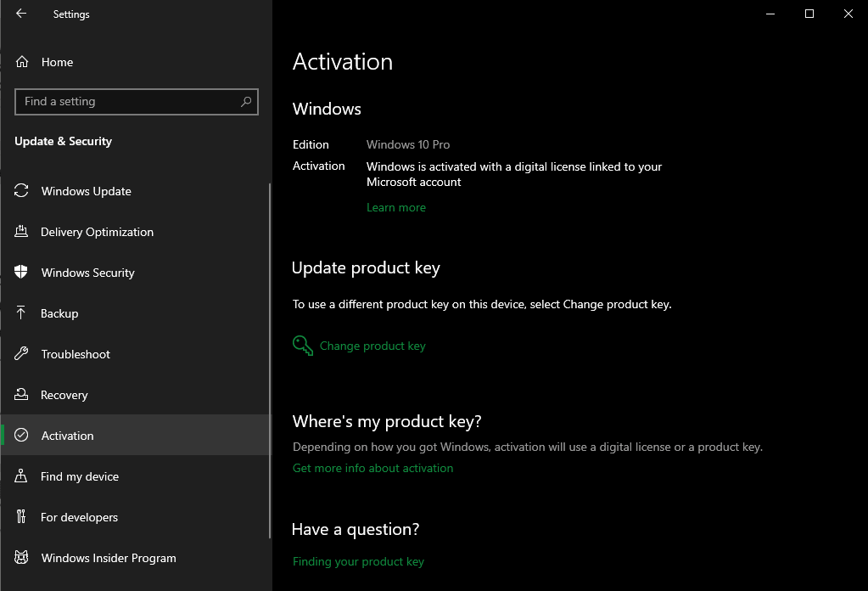Click the Windows section heading
The width and height of the screenshot is (868, 591).
(327, 109)
